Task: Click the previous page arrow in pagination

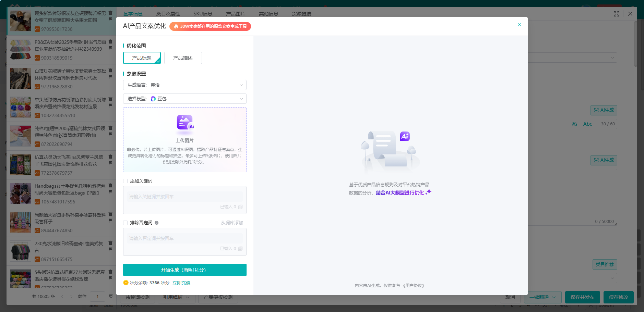Action: [x=62, y=297]
